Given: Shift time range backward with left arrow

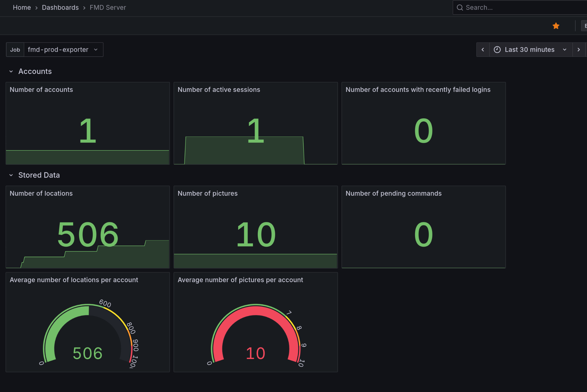Looking at the screenshot, I should [x=483, y=50].
